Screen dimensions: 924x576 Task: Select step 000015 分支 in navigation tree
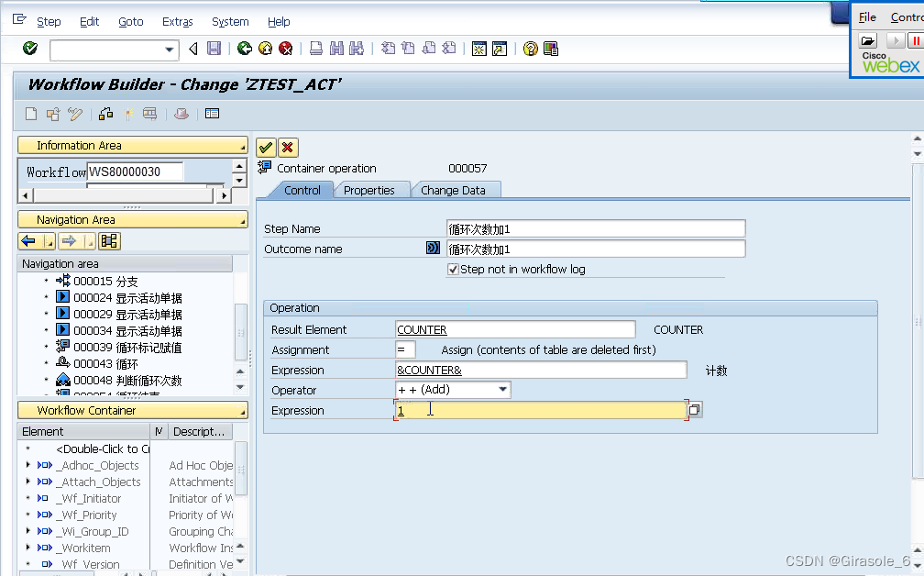click(x=105, y=282)
